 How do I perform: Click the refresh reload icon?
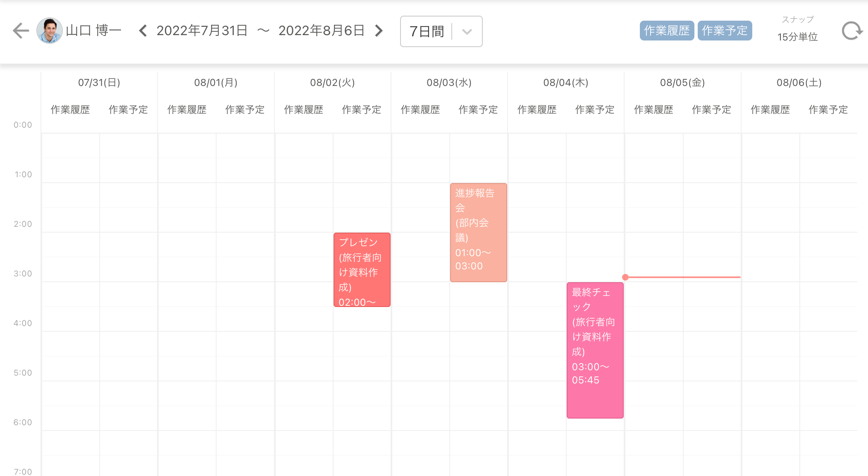pos(851,31)
